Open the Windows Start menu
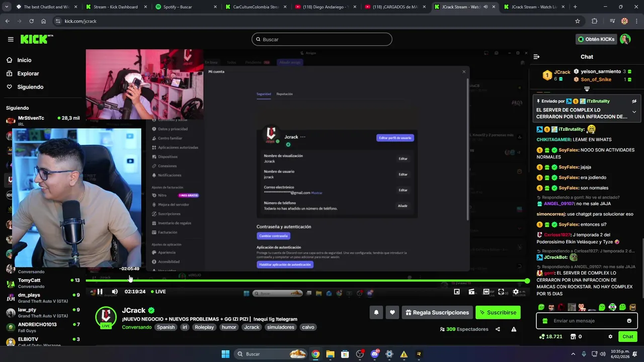The image size is (644, 362). pyautogui.click(x=225, y=354)
